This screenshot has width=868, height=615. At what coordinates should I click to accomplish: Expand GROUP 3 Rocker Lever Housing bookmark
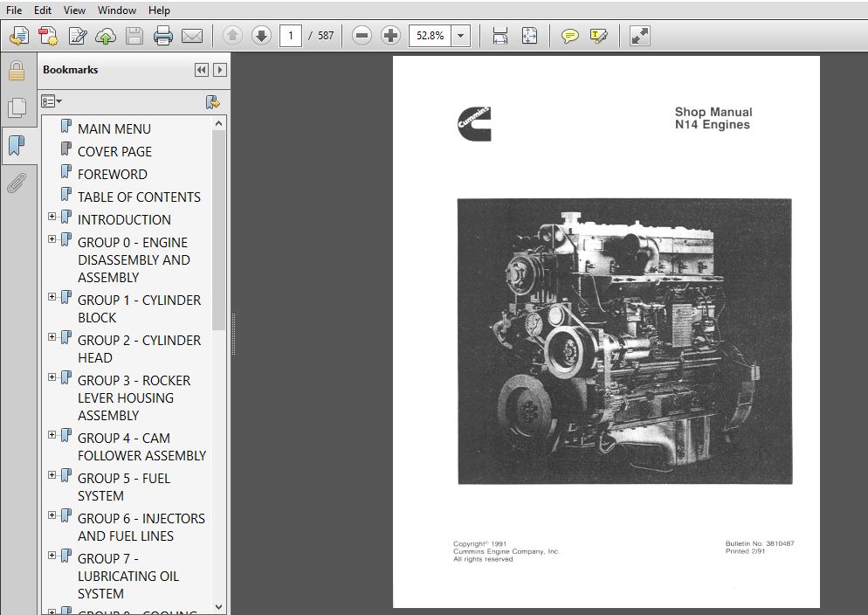click(x=52, y=377)
